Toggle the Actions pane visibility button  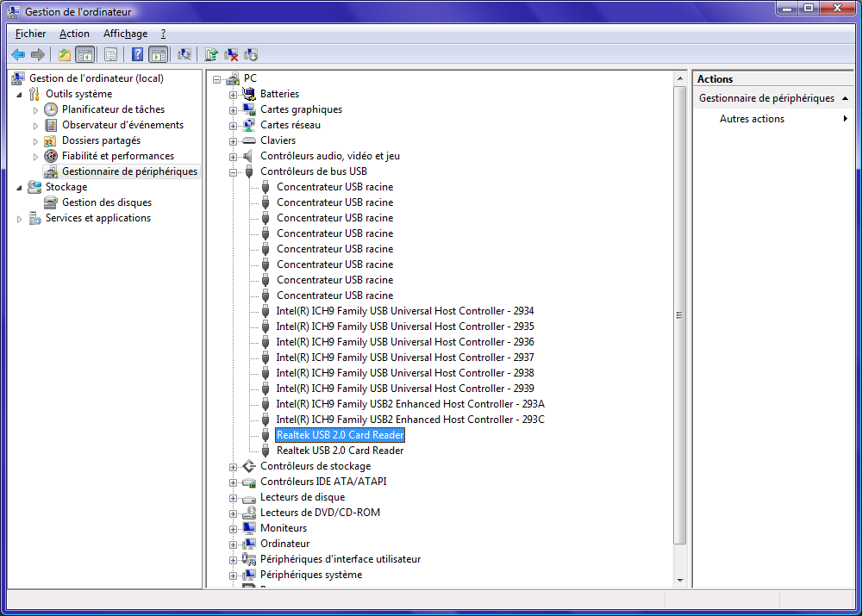click(159, 54)
